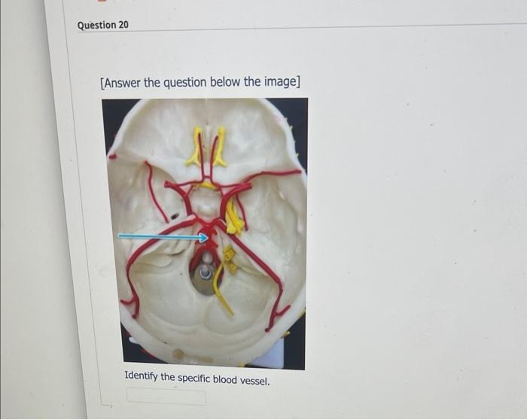Click the foramen magnum opening in the model

[x=206, y=272]
